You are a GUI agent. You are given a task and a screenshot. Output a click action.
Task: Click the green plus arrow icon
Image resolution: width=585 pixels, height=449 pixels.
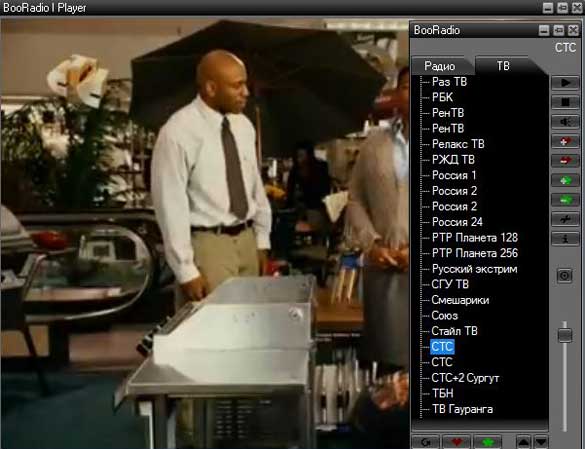click(565, 180)
